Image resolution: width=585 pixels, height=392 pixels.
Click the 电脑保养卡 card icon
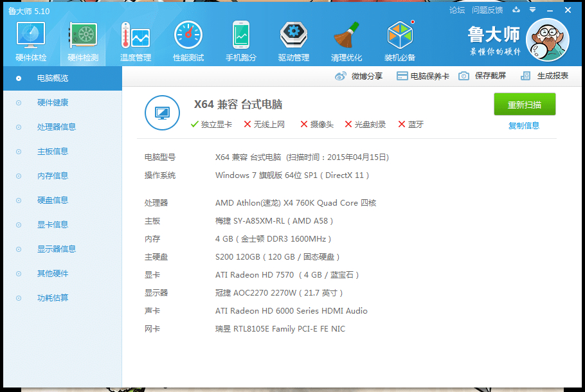[402, 76]
